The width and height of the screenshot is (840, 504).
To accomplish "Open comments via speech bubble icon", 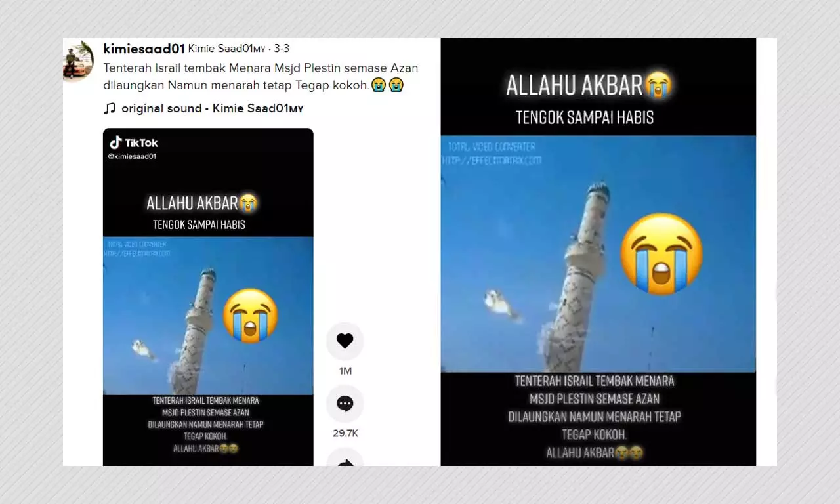I will point(345,403).
